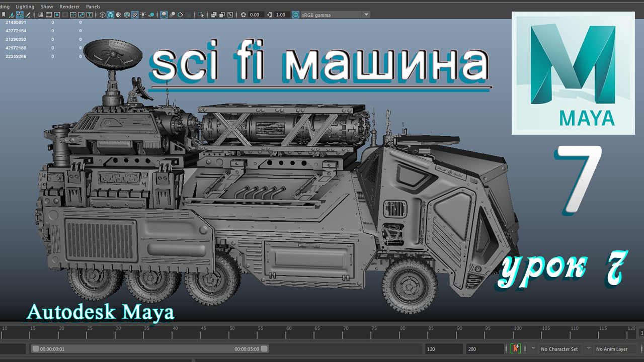Click the character set icon

(x=516, y=348)
